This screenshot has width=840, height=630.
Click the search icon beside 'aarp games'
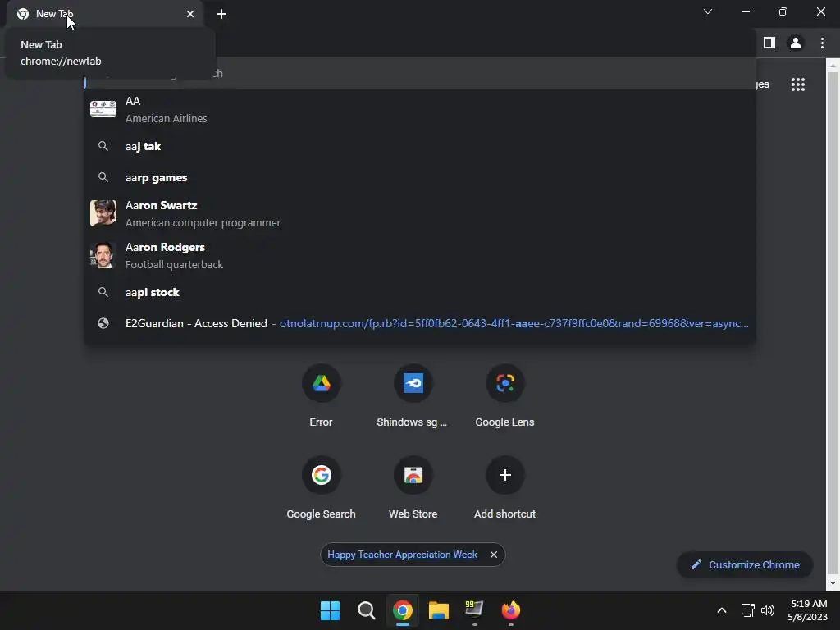click(103, 177)
